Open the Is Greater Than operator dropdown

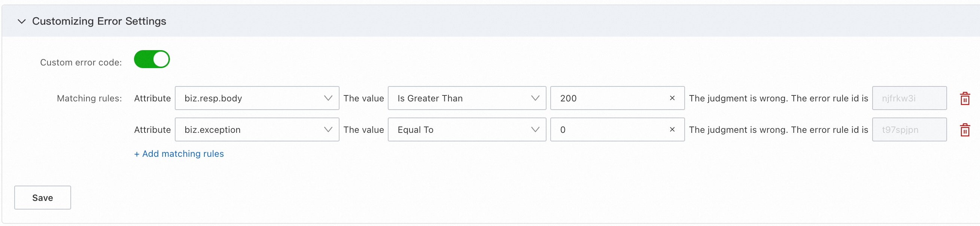[466, 98]
